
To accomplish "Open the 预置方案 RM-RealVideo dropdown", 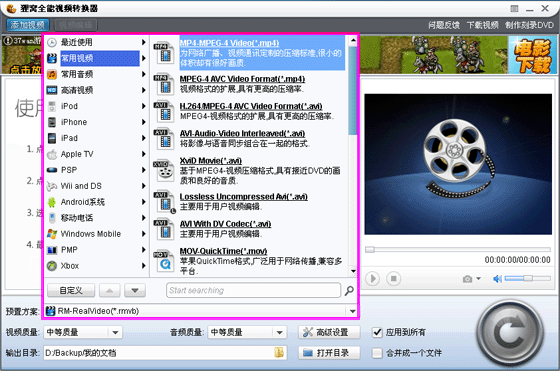I will point(201,311).
